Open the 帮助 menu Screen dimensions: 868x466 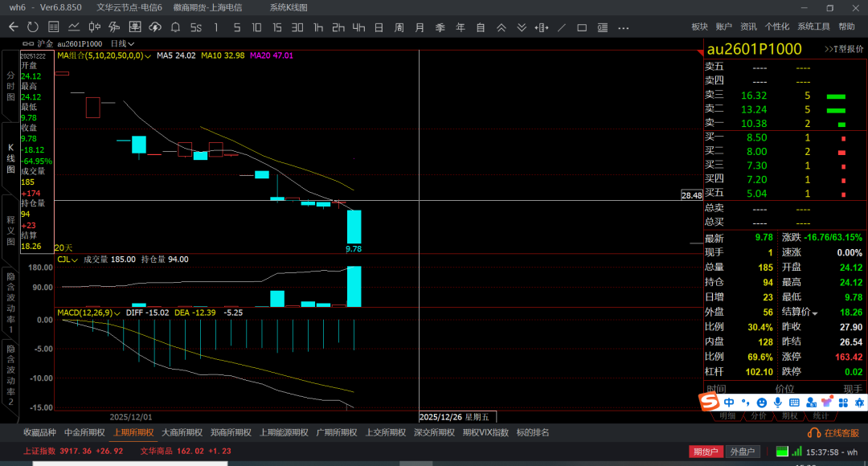[x=846, y=27]
